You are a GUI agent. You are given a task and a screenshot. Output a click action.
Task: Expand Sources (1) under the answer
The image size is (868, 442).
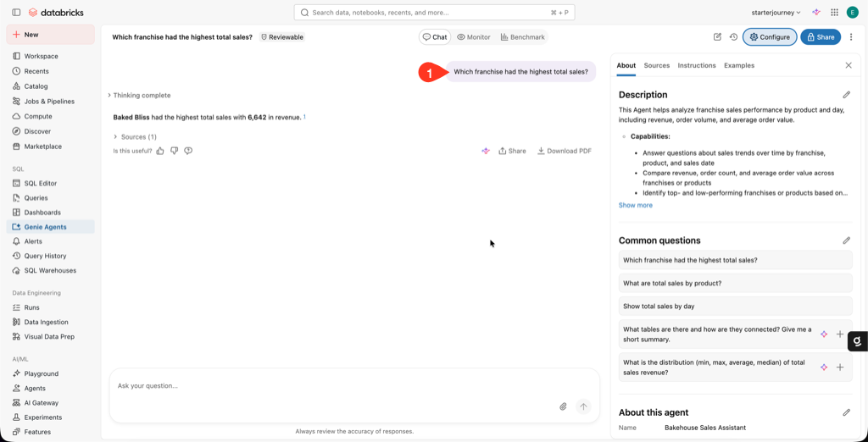[x=135, y=136]
